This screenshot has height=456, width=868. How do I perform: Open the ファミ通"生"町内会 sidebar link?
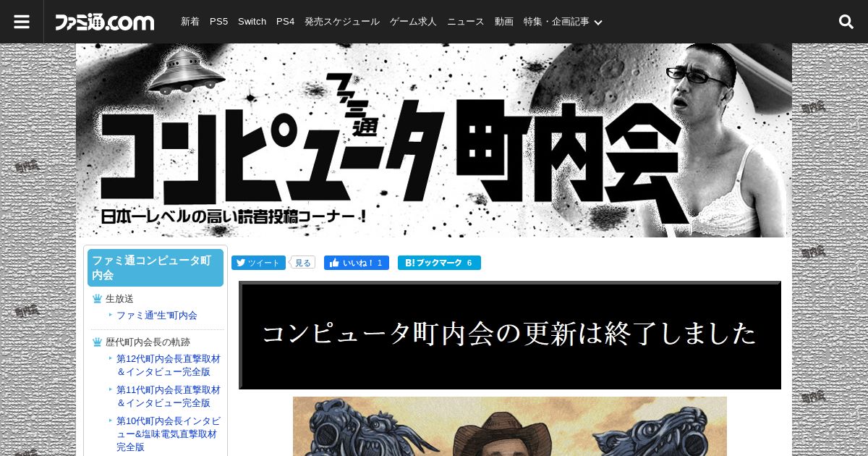[157, 316]
